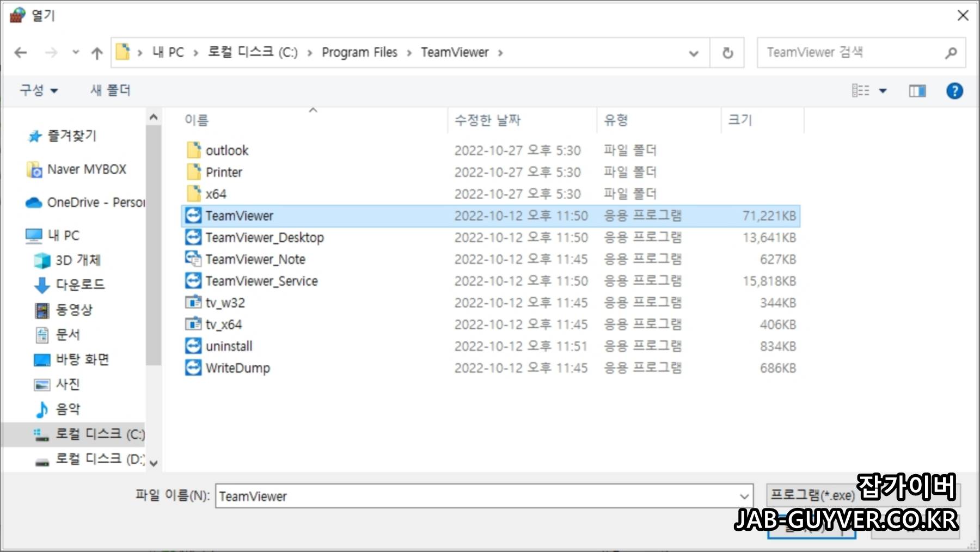980x552 pixels.
Task: Open the 구성 organize menu
Action: pyautogui.click(x=39, y=90)
